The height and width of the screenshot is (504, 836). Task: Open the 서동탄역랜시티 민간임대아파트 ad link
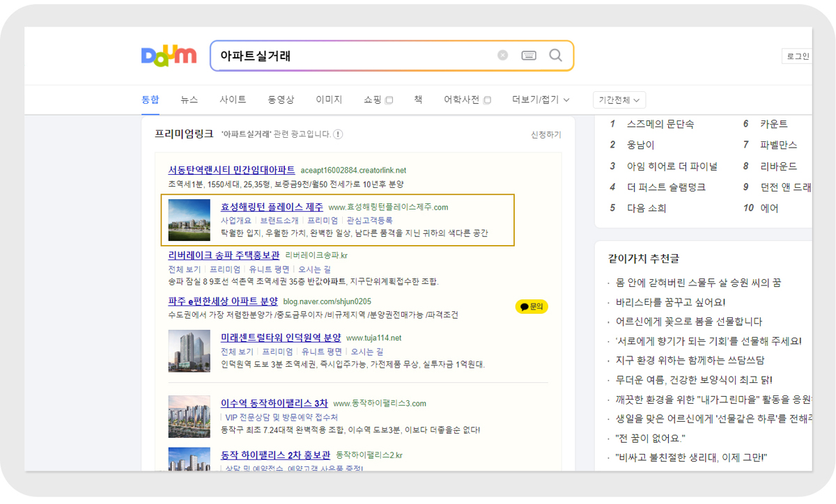pyautogui.click(x=232, y=170)
